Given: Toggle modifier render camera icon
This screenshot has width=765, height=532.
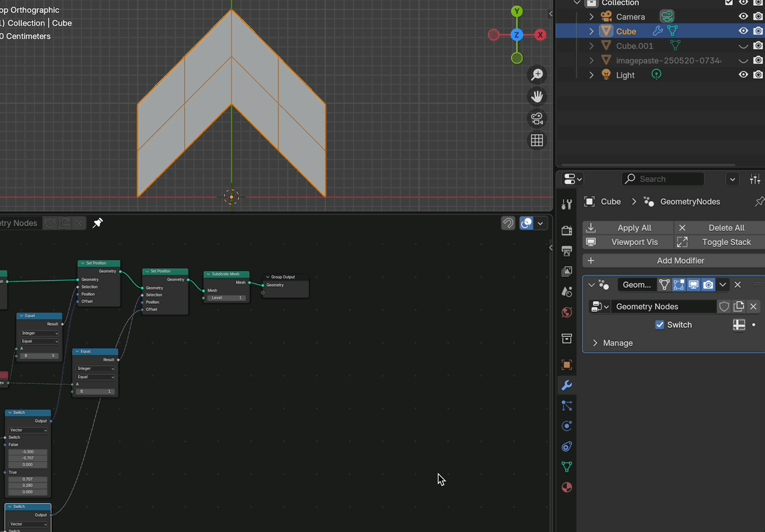Looking at the screenshot, I should pyautogui.click(x=708, y=284).
